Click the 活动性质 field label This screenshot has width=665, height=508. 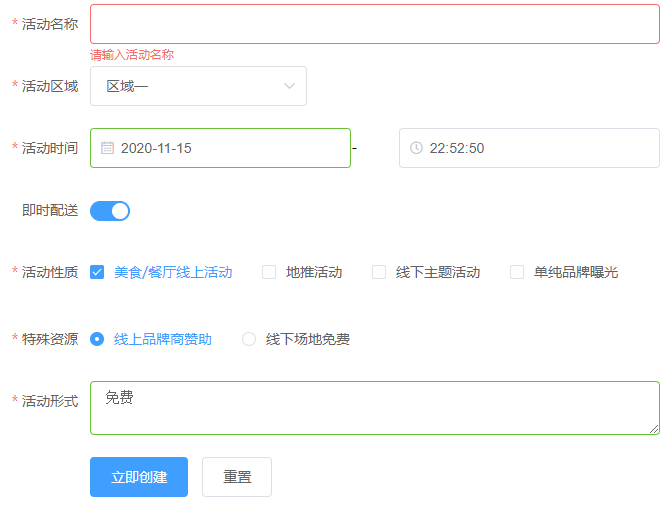pyautogui.click(x=50, y=272)
